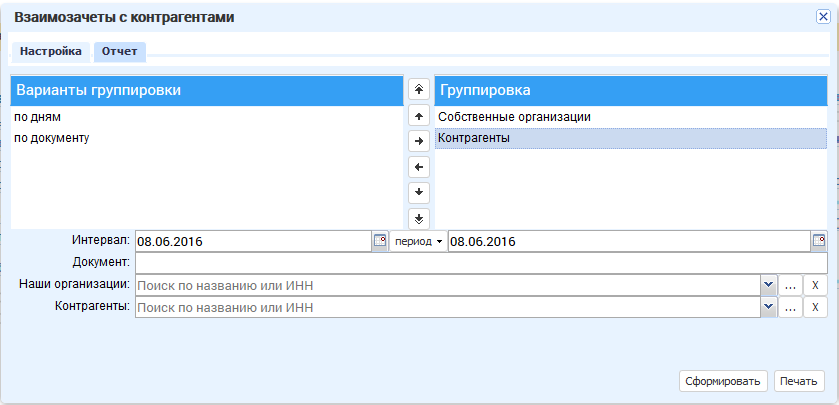This screenshot has height=405, width=839.
Task: Add grouping option with right arrow button
Action: [419, 141]
